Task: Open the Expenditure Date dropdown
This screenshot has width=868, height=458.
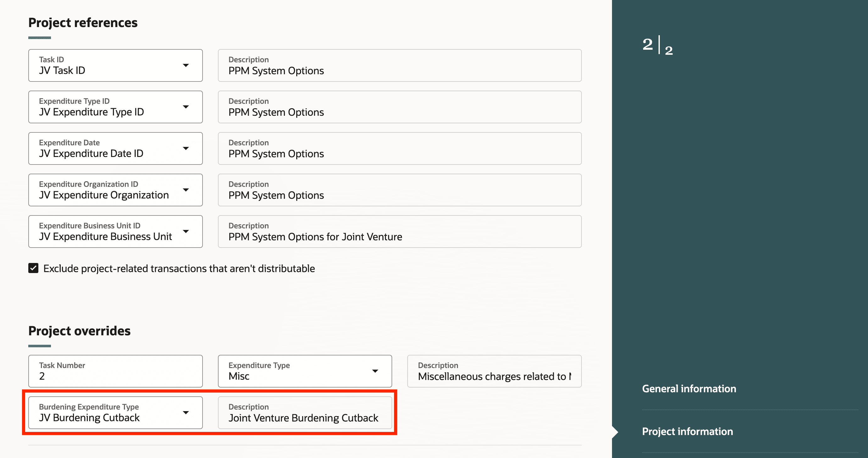Action: (x=186, y=148)
